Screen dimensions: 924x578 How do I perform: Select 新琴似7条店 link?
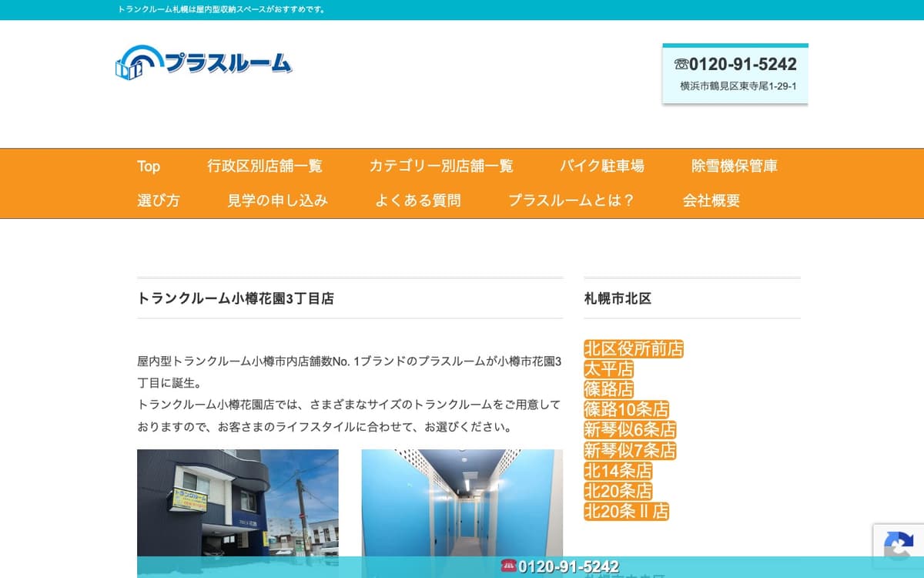[630, 450]
